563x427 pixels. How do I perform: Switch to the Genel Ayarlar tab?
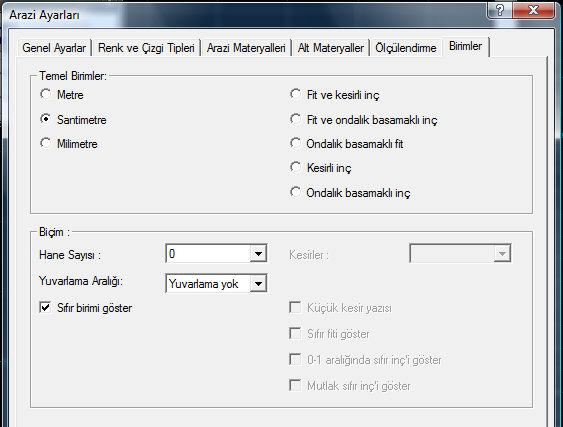tap(54, 48)
